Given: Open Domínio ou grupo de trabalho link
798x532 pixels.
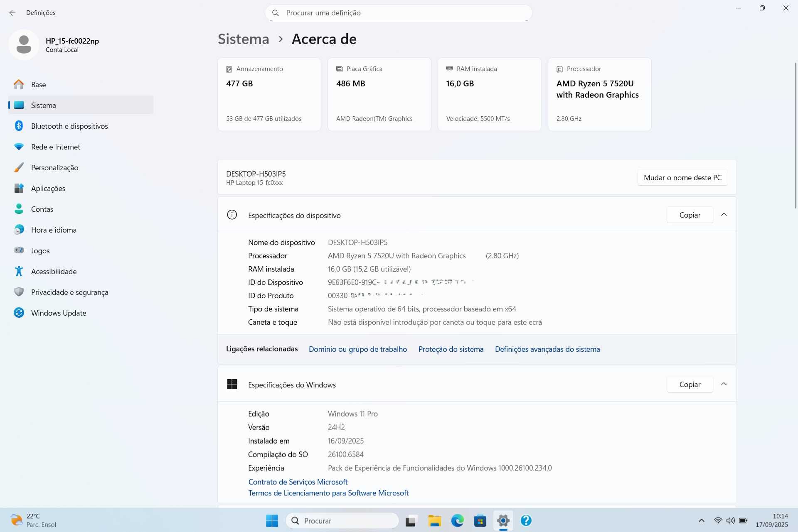Looking at the screenshot, I should [x=358, y=349].
